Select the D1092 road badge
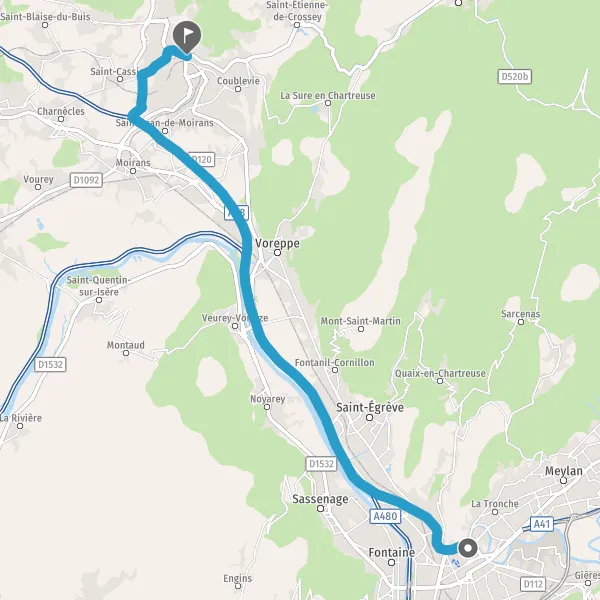The width and height of the screenshot is (600, 600). tap(86, 180)
